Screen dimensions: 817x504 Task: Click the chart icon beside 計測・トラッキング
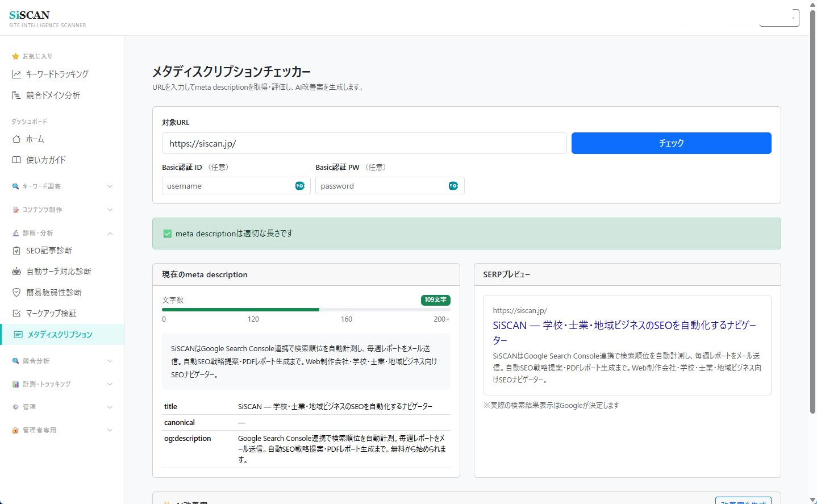[x=15, y=384]
